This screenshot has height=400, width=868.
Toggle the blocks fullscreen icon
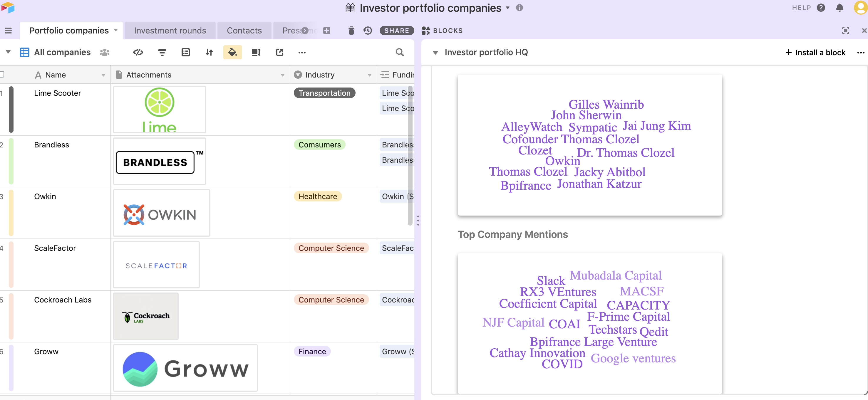(x=845, y=31)
